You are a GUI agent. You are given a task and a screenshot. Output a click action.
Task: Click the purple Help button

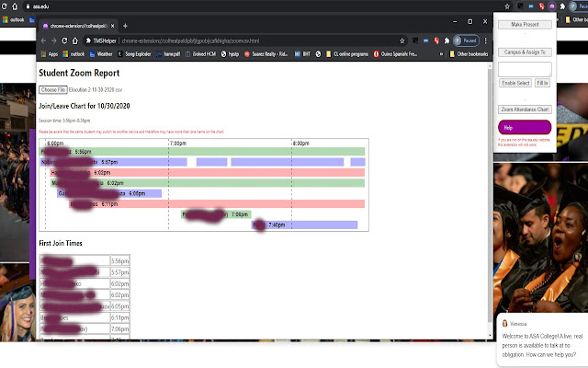tap(525, 127)
